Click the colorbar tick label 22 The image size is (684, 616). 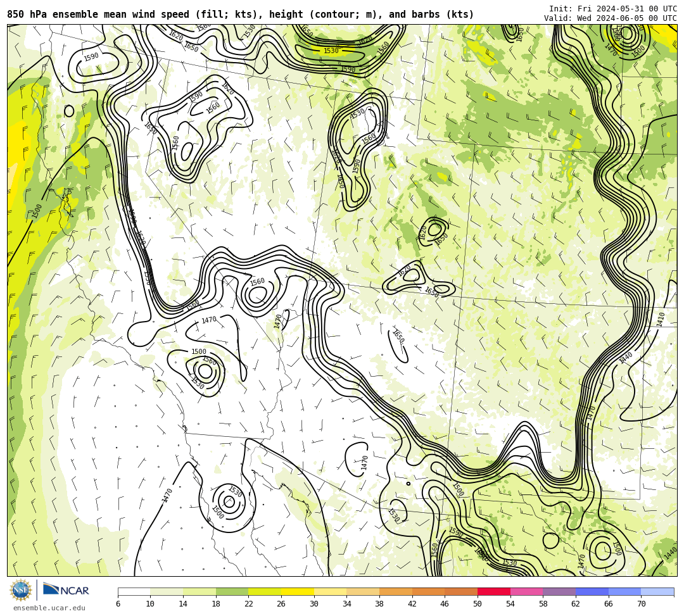click(x=249, y=604)
